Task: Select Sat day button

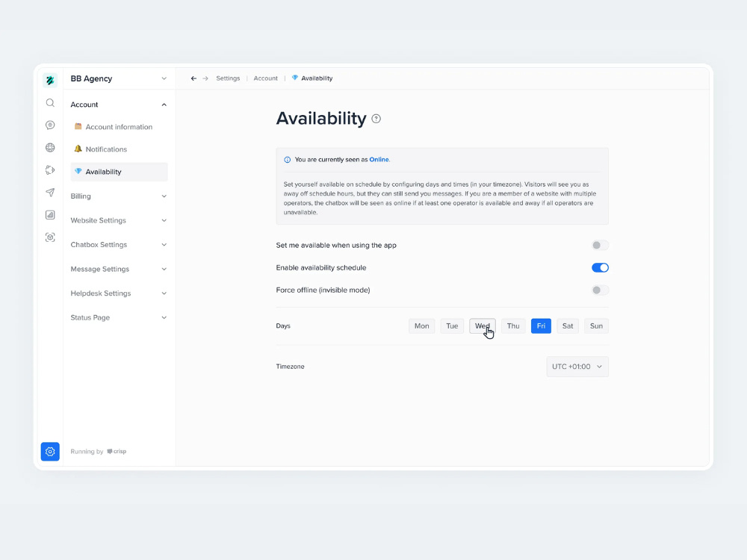Action: (x=568, y=326)
